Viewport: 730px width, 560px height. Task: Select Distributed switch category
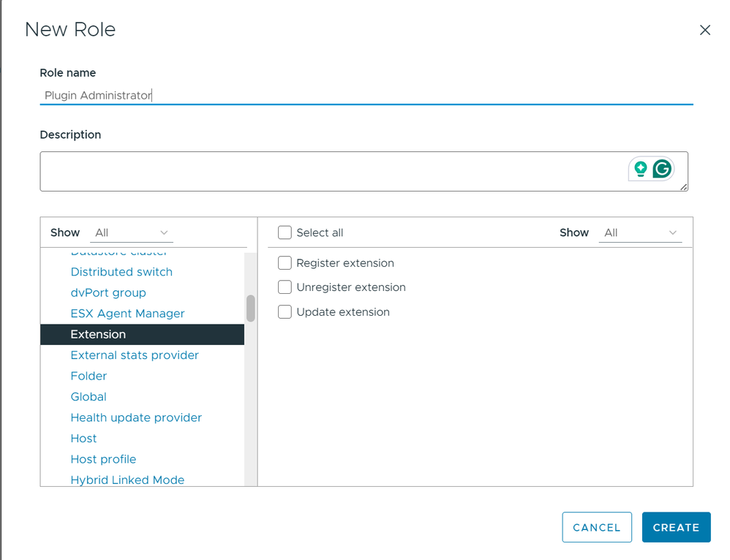tap(121, 272)
